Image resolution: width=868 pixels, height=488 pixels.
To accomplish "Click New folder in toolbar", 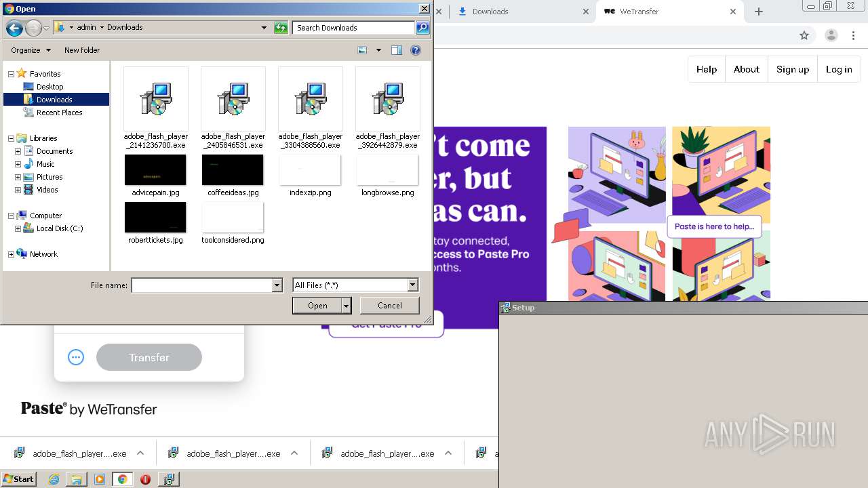I will (82, 50).
